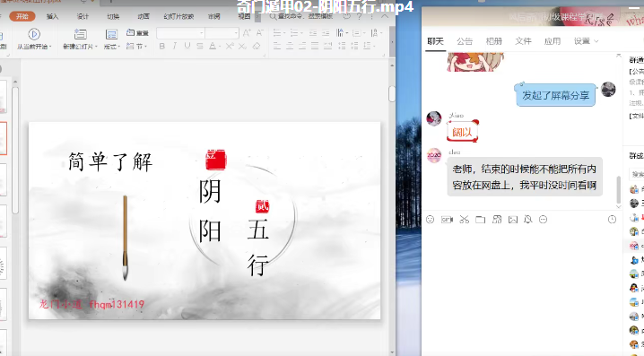Toggle mute notifications bell in chat toolbar
Viewport: 644px width, 356px height.
[527, 220]
